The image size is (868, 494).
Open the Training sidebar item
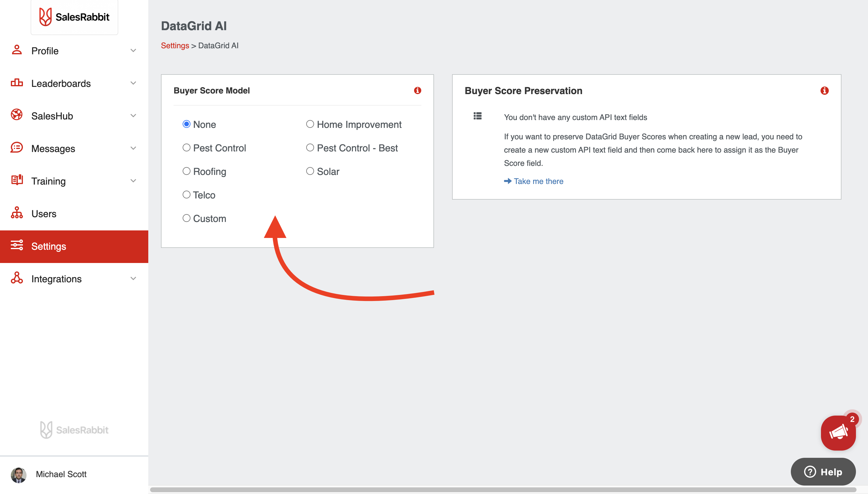[x=74, y=181]
